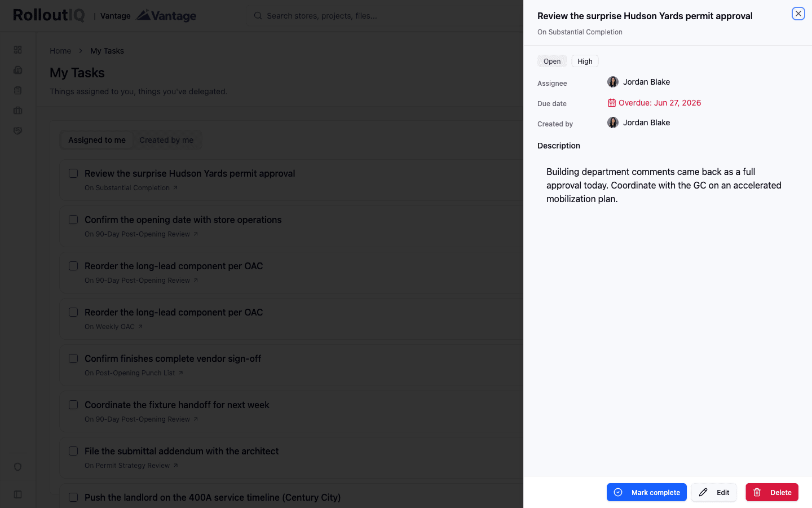Viewport: 812px width, 508px height.
Task: Edit the Hudson Yards task
Action: click(x=714, y=492)
